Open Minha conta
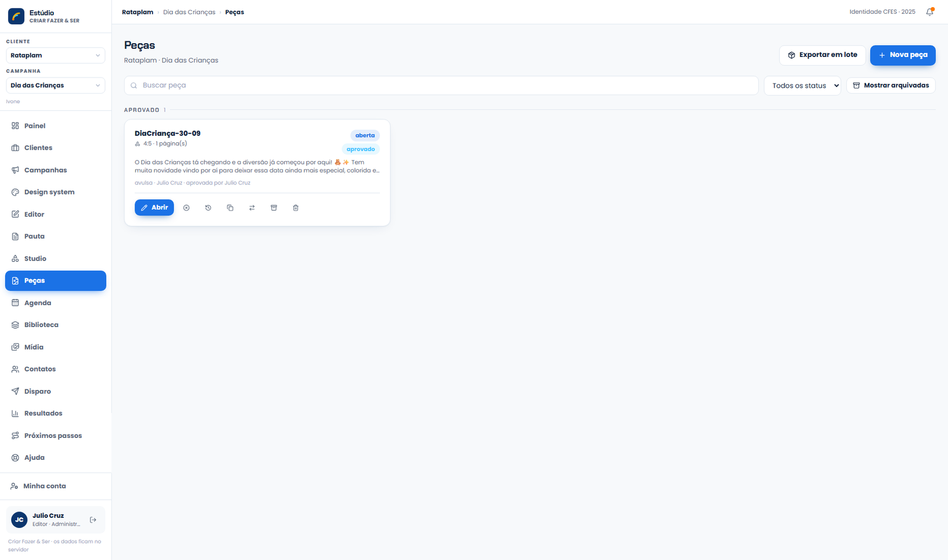 coord(56,486)
